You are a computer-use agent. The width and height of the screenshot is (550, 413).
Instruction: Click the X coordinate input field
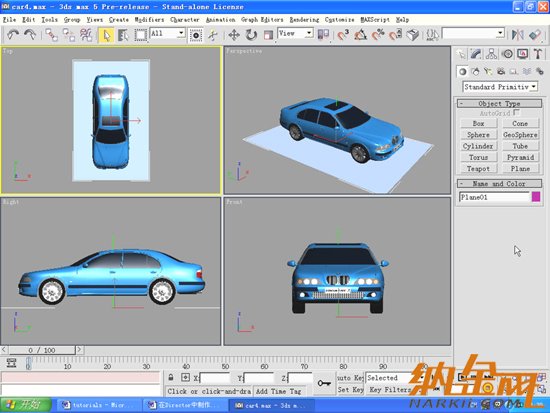[215, 378]
